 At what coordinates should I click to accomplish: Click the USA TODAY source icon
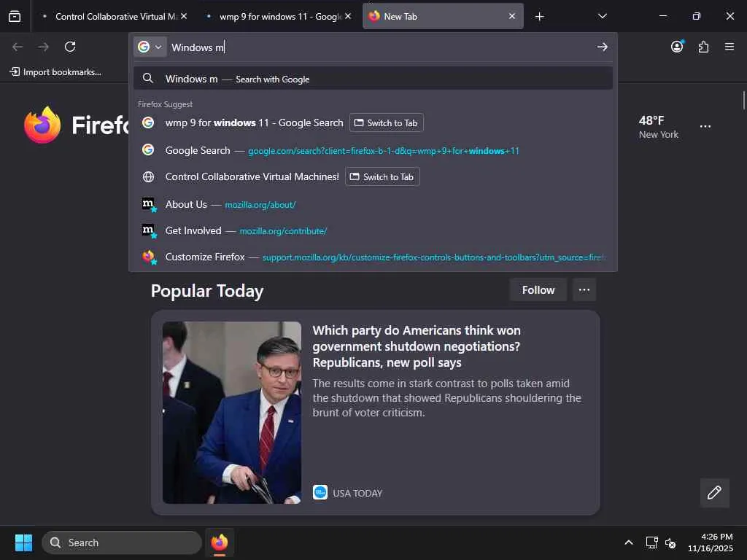tap(320, 492)
